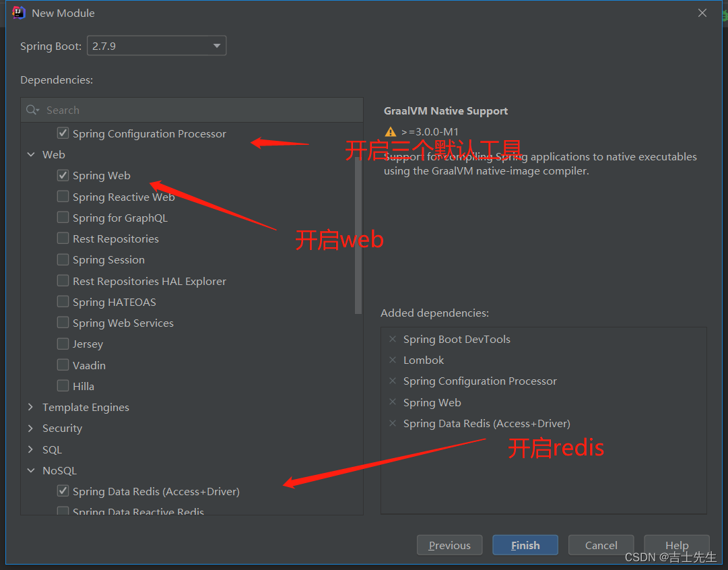Click the dependencies list vertical scrollbar
This screenshot has width=728, height=570.
point(358,236)
